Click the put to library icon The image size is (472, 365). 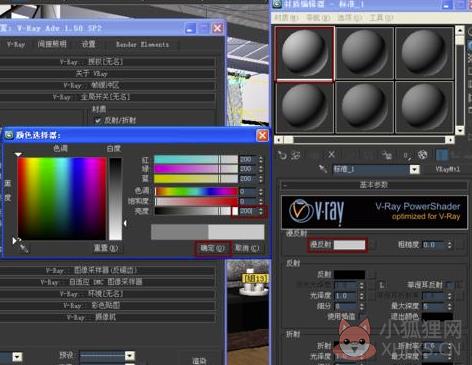(387, 155)
